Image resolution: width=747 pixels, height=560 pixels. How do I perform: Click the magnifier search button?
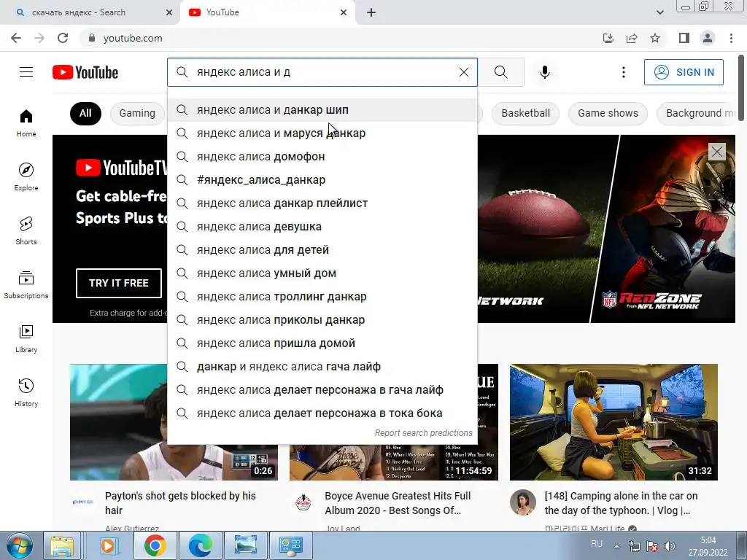pos(500,72)
